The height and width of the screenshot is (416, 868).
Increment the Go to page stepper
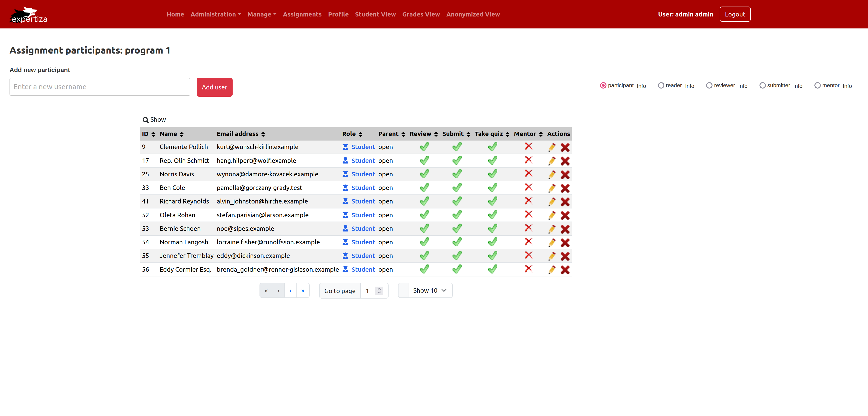tap(379, 288)
